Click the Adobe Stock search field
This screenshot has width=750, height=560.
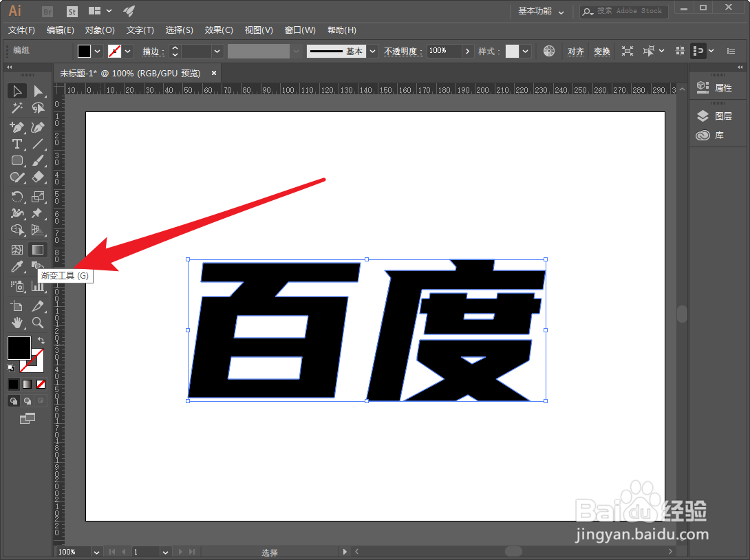click(624, 11)
